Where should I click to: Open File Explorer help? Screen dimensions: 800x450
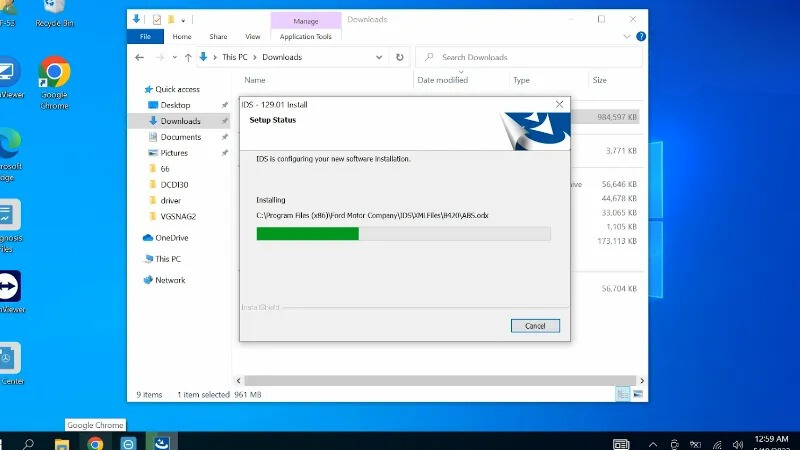641,36
